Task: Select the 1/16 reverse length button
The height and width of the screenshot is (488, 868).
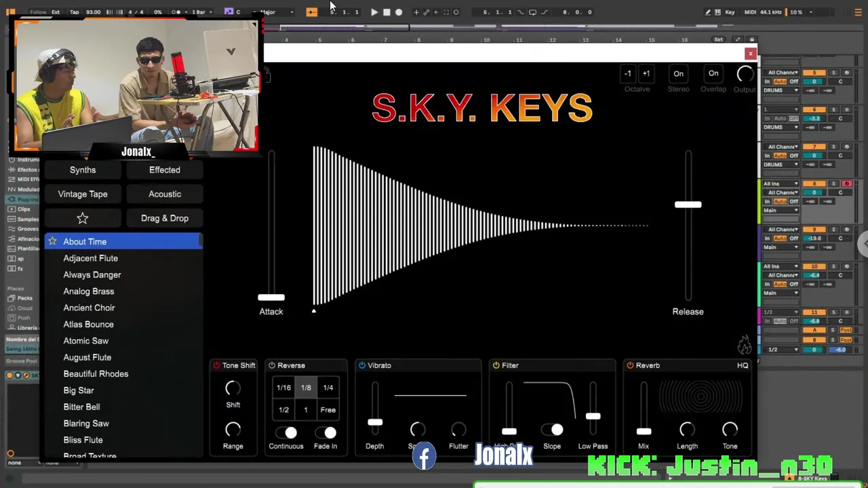Action: (x=283, y=388)
